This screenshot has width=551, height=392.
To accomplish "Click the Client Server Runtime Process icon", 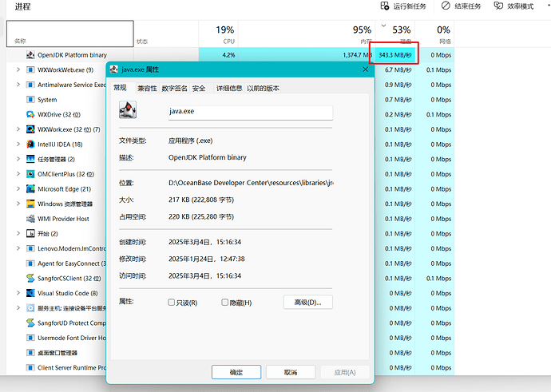I will coord(30,367).
